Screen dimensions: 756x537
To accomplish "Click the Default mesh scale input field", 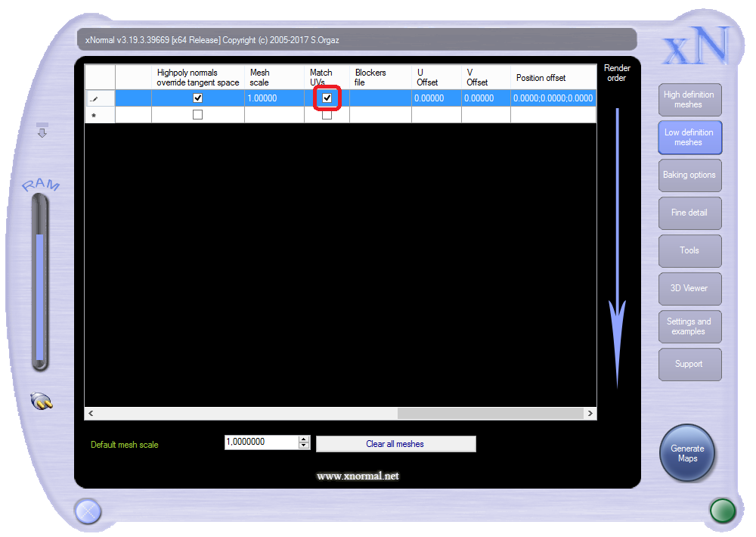I will [x=261, y=442].
